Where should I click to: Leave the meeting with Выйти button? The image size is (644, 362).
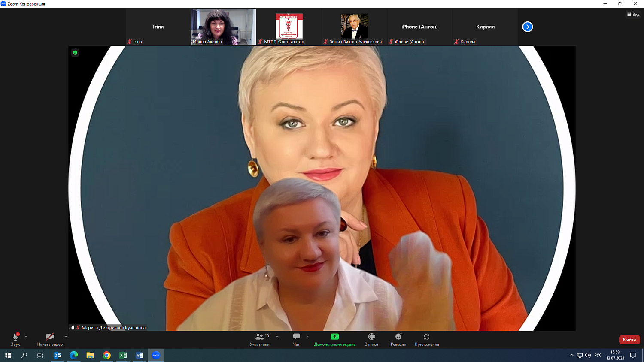629,339
